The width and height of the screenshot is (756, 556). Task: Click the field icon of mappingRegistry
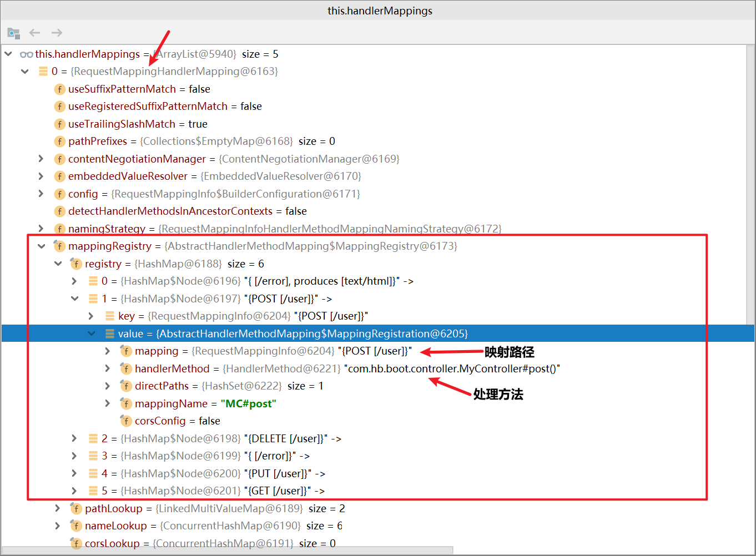click(x=59, y=246)
